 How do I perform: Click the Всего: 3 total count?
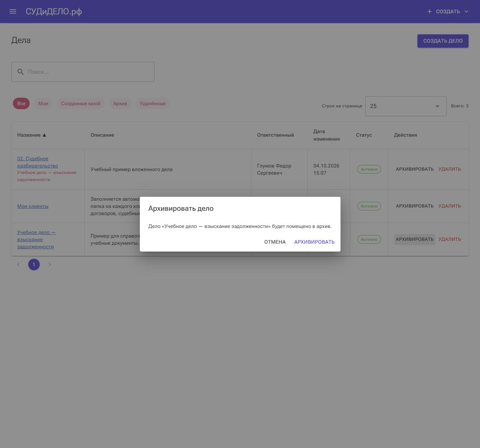(460, 106)
